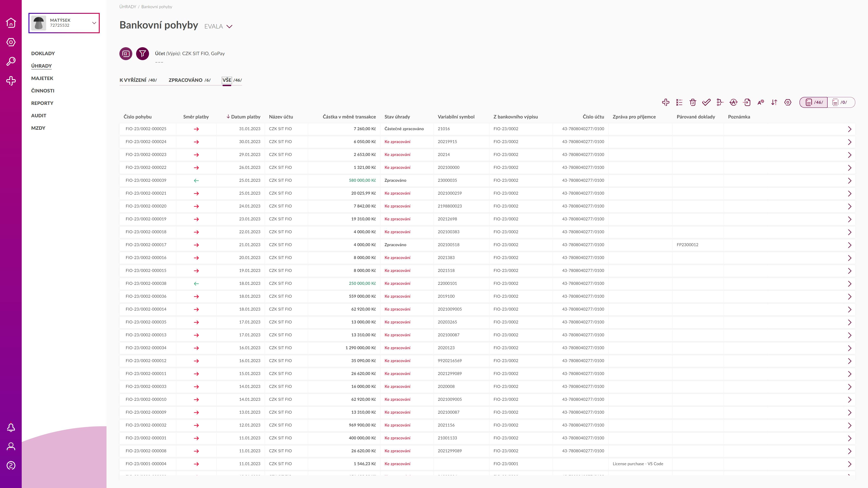Click the A with gear settings icon

click(x=761, y=102)
